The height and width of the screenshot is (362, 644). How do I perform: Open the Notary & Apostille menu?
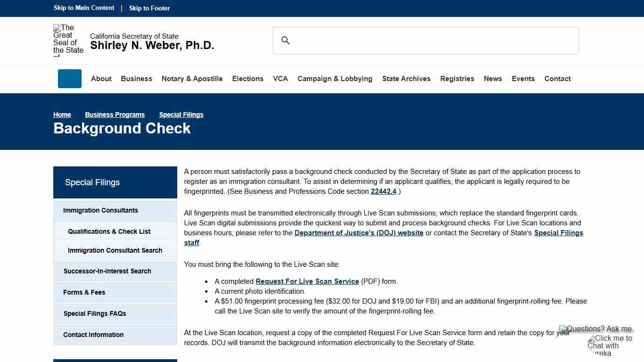[x=192, y=79]
